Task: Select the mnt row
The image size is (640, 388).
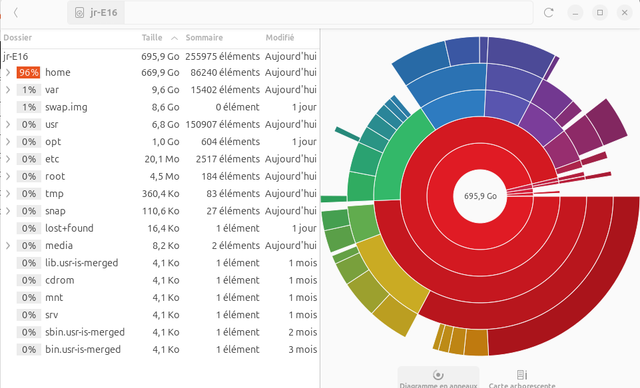Action: click(x=160, y=298)
